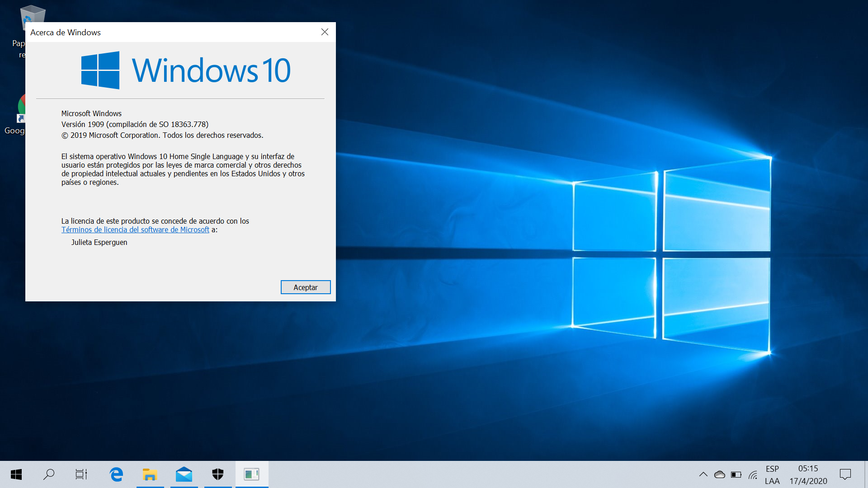Open the Start menu
The height and width of the screenshot is (488, 868).
pyautogui.click(x=16, y=474)
